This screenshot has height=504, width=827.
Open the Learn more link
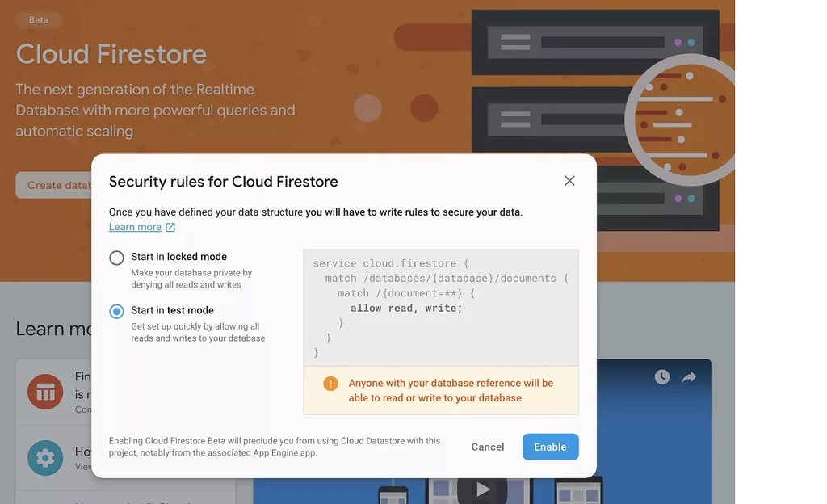point(135,227)
